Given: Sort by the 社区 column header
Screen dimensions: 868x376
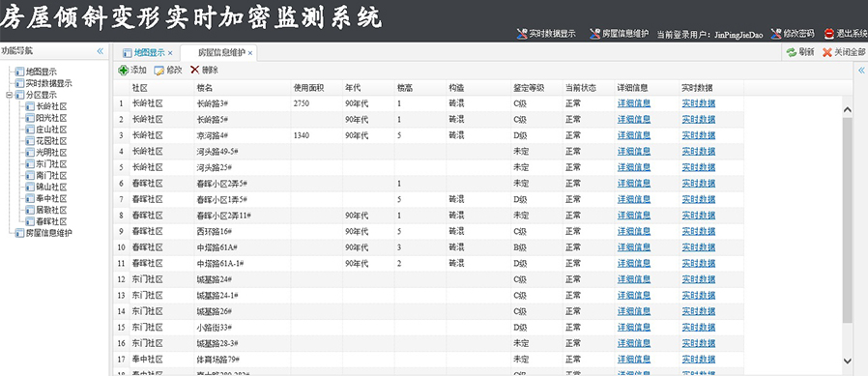Looking at the screenshot, I should click(x=161, y=88).
